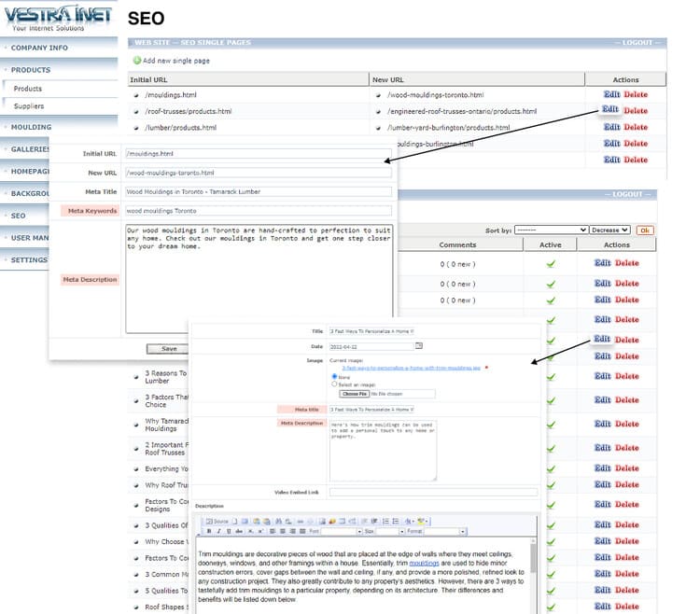Select the None radio option under Current image

click(334, 376)
